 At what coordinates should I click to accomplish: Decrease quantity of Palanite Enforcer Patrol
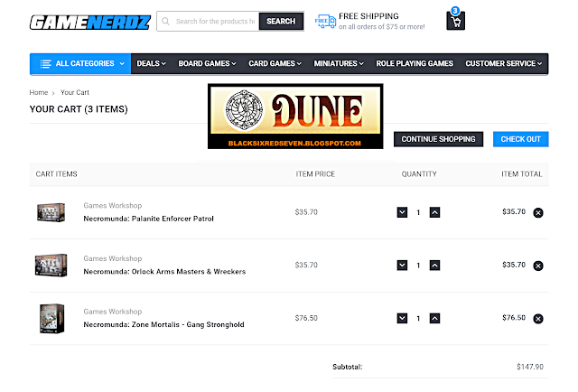(x=402, y=212)
